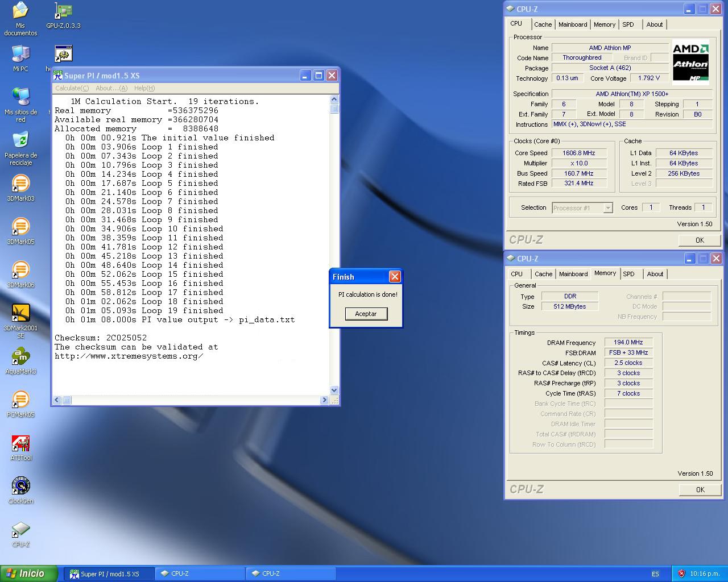Click the antivirus shield tray icon
The width and height of the screenshot is (728, 582).
[681, 573]
